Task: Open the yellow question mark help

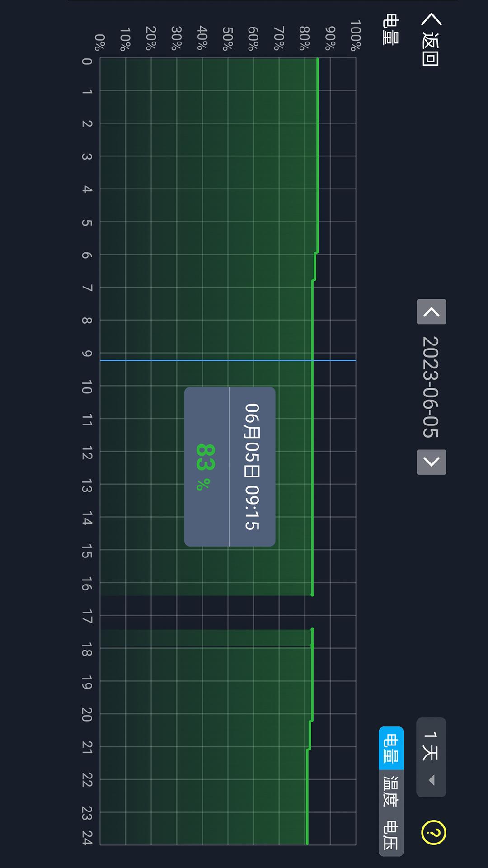Action: click(x=433, y=832)
